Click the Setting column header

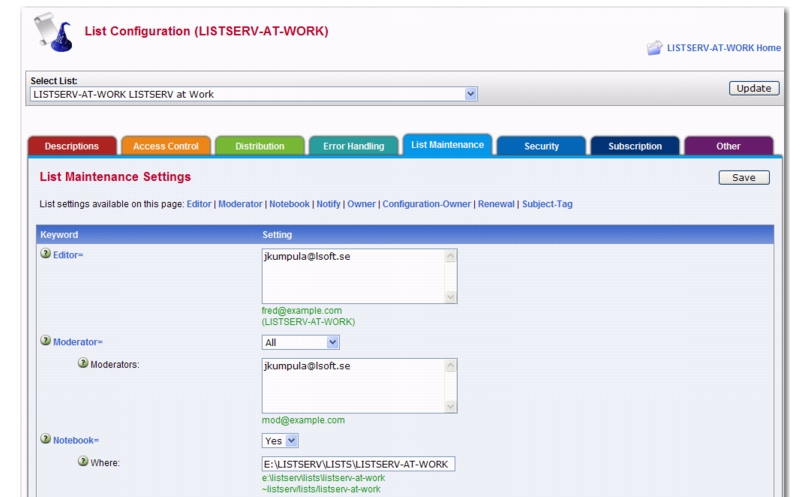coord(277,235)
